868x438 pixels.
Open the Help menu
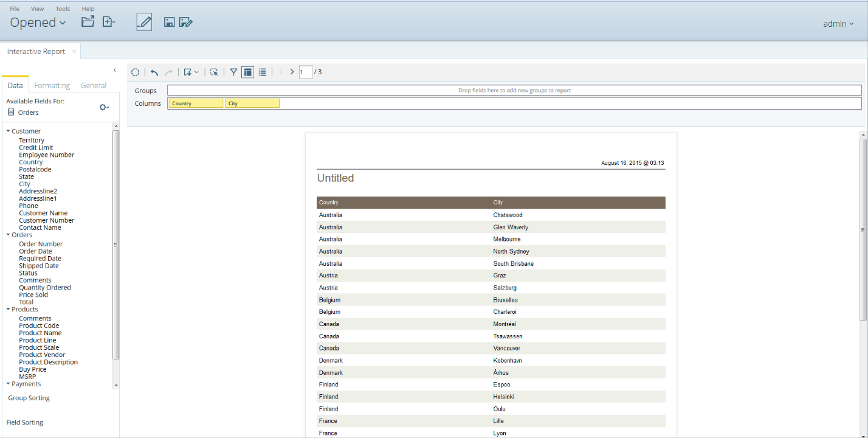pos(88,9)
